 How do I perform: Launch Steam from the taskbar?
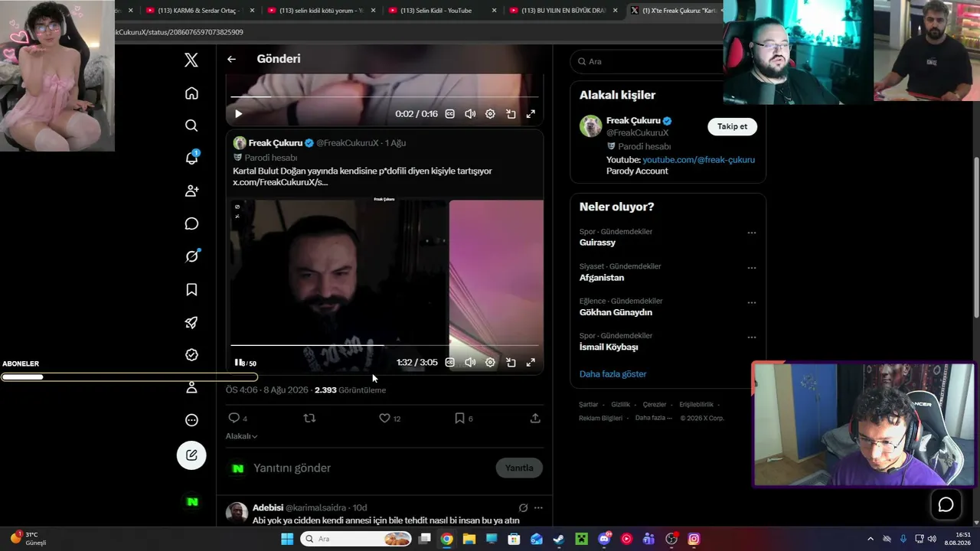pyautogui.click(x=559, y=539)
